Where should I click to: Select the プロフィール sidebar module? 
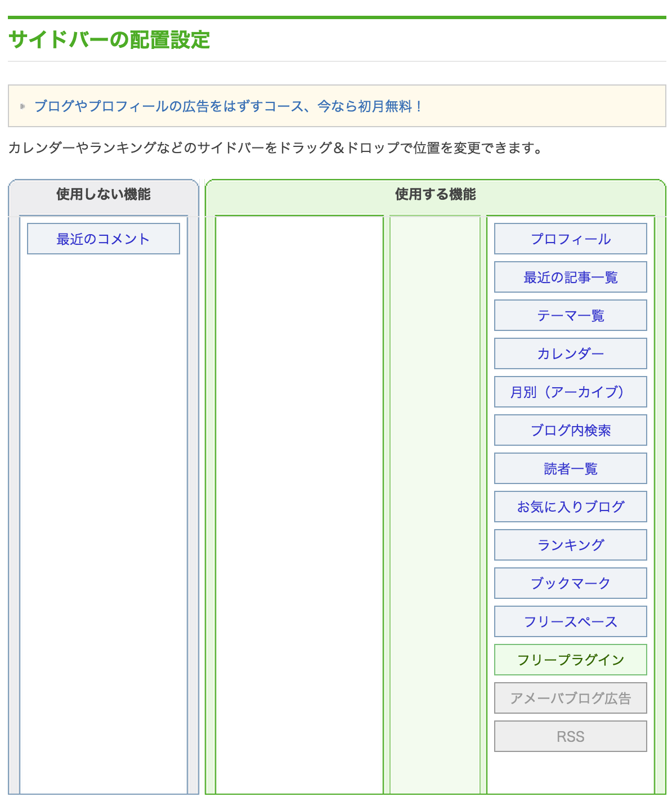(570, 239)
